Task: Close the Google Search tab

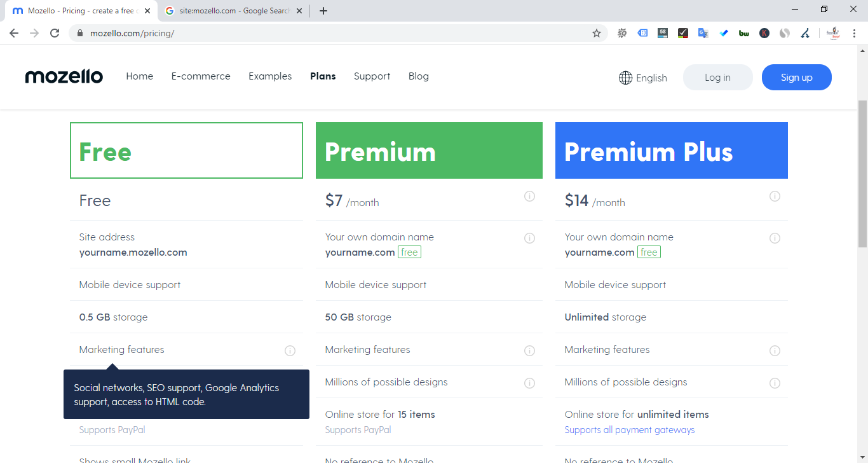Action: pyautogui.click(x=299, y=11)
